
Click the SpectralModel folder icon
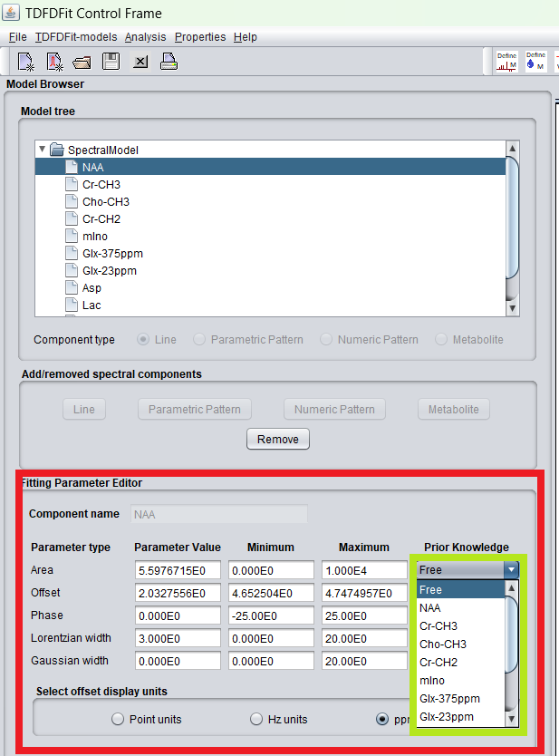coord(57,150)
